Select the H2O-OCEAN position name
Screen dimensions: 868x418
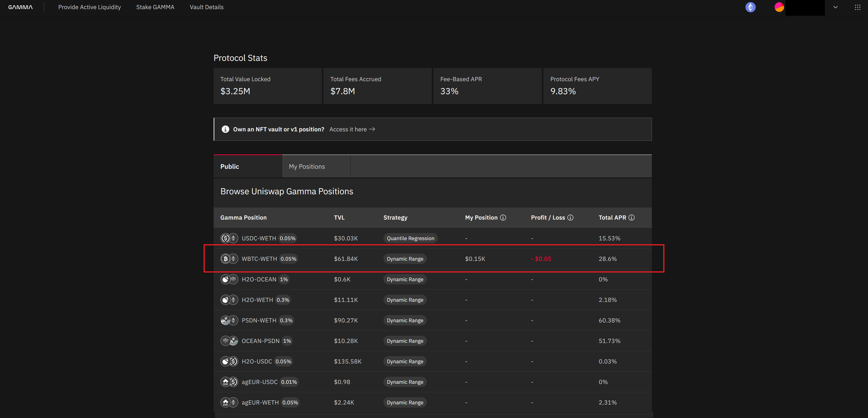[x=259, y=279]
